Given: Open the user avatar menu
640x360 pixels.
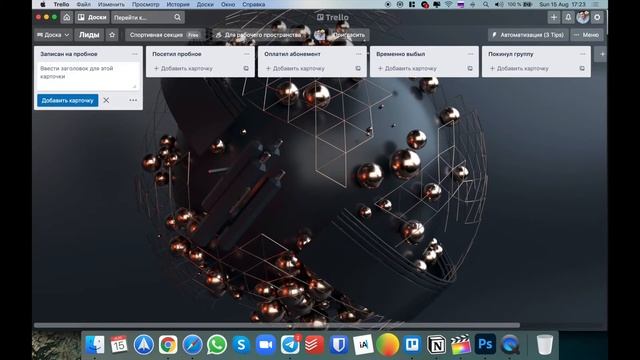Looking at the screenshot, I should 582,17.
